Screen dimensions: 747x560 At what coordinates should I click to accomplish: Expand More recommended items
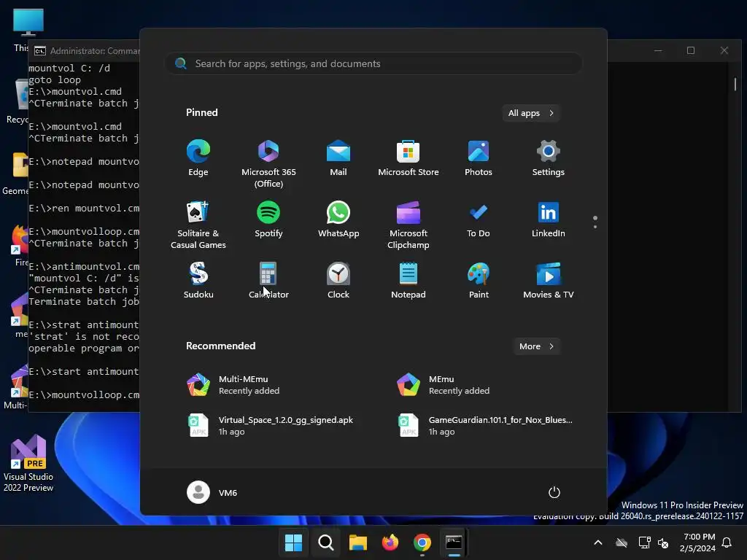tap(536, 346)
